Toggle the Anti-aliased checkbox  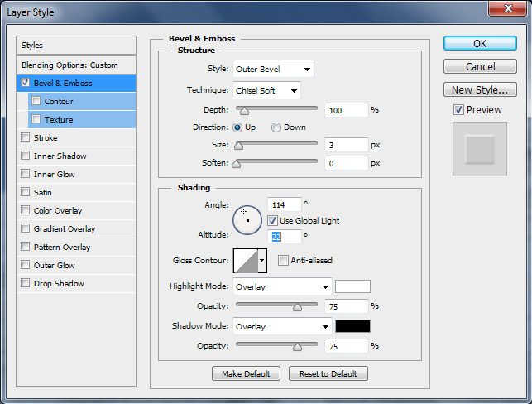click(x=283, y=261)
